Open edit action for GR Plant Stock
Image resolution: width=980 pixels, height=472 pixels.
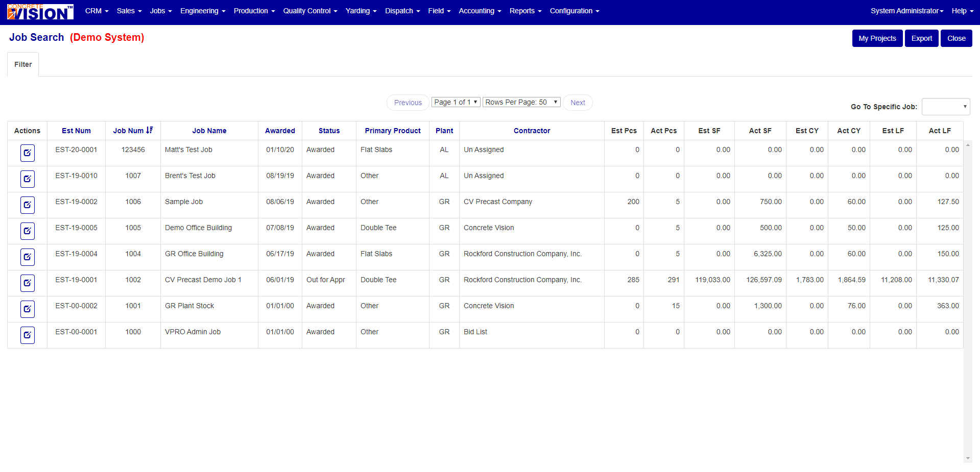[28, 309]
